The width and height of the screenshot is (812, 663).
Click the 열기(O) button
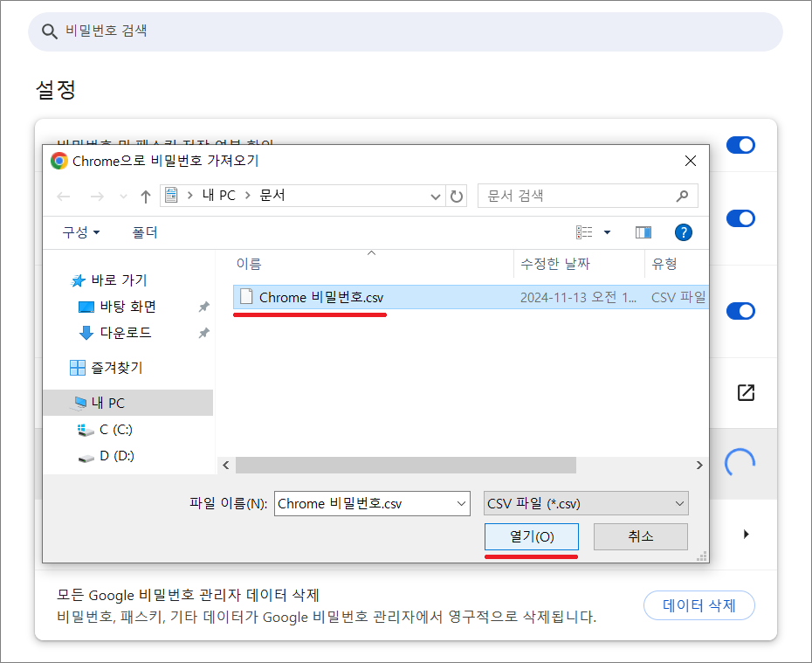(x=532, y=536)
